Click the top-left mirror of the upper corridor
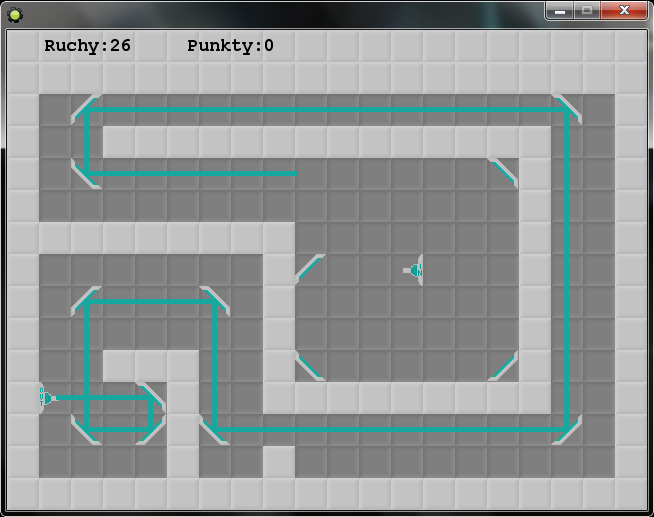The height and width of the screenshot is (517, 654). [x=87, y=109]
